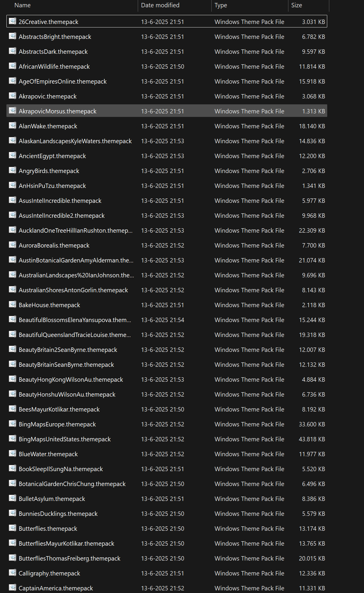Select file name AsusIntelIncredible2.themepack
The height and width of the screenshot is (593, 364).
[62, 216]
